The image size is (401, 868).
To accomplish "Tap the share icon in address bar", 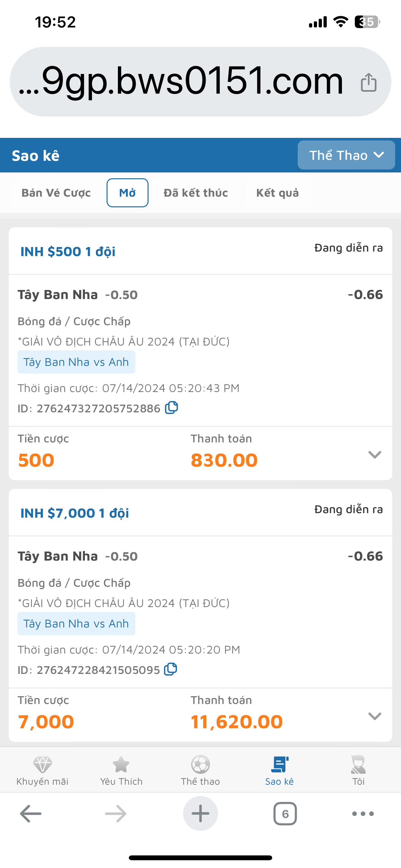I will coord(368,83).
